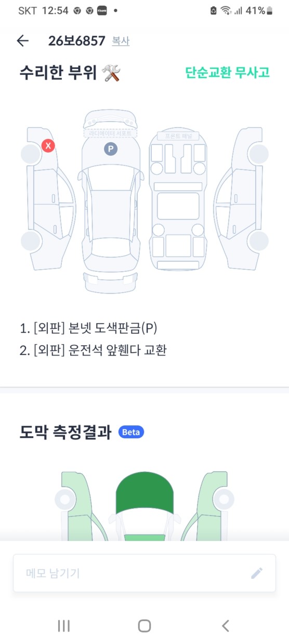The image size is (289, 644).
Task: Tap the red X fender replacement marker
Action: pos(48,146)
